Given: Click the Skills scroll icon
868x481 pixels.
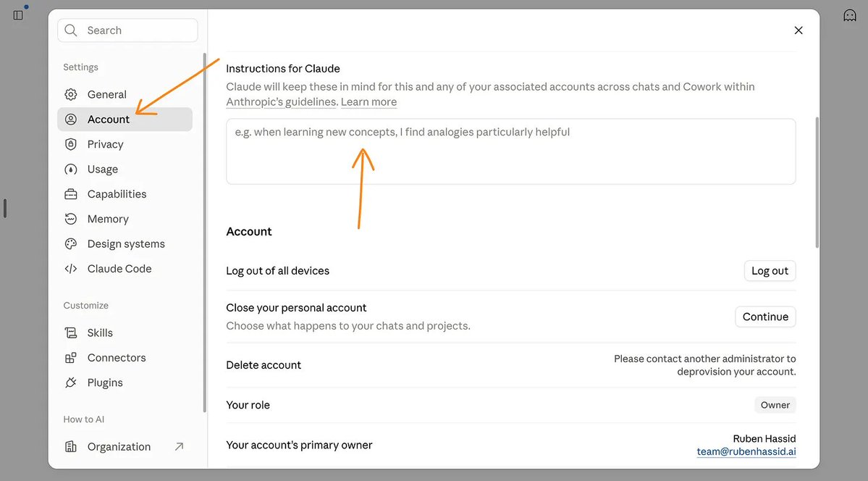Looking at the screenshot, I should coord(71,332).
